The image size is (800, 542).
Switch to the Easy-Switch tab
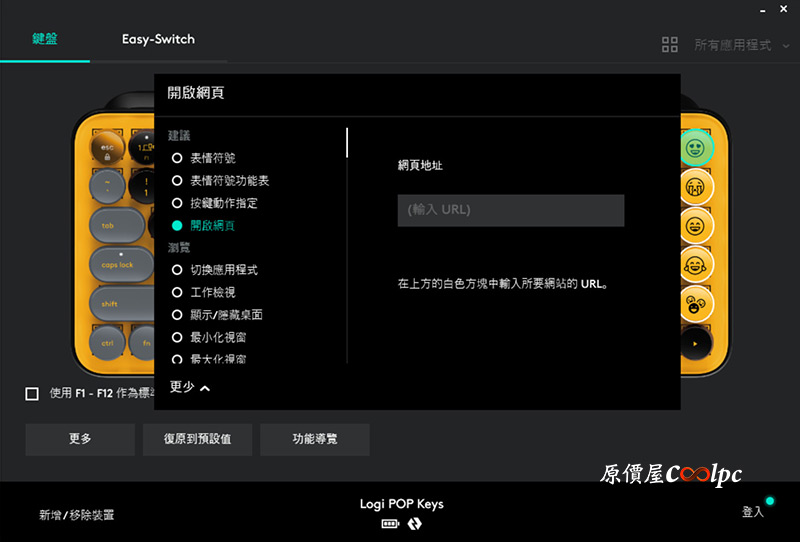pyautogui.click(x=158, y=40)
